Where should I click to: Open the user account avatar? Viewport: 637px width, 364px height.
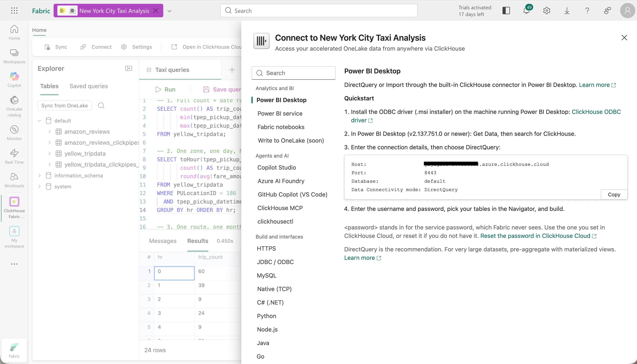point(628,11)
